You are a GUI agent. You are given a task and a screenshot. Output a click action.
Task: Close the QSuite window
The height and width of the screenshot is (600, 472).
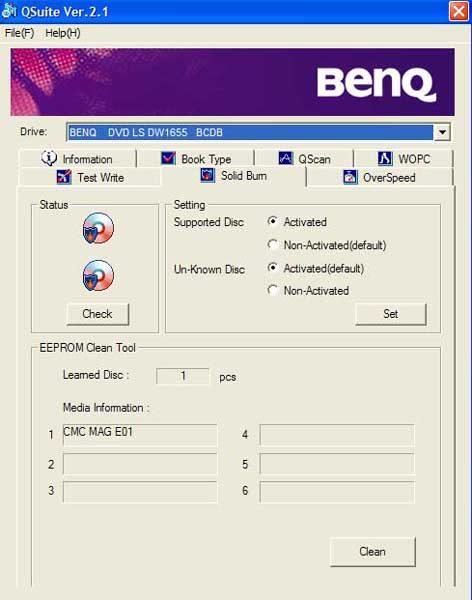pyautogui.click(x=459, y=11)
